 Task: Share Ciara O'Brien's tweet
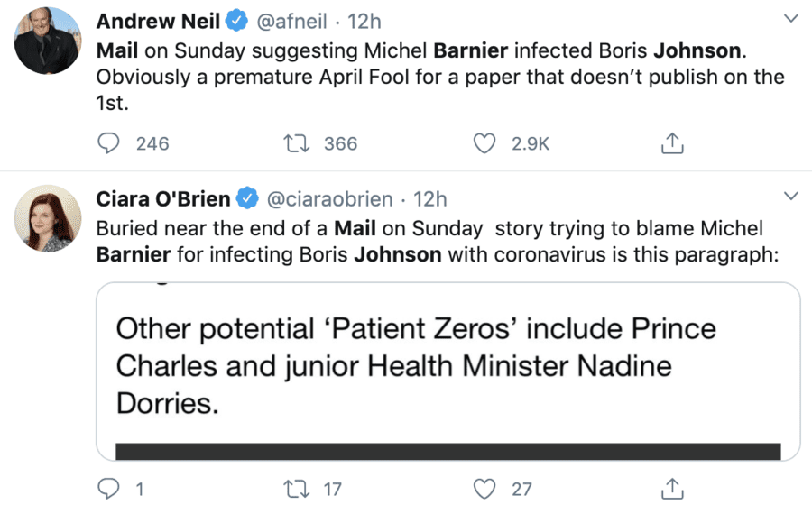(670, 489)
